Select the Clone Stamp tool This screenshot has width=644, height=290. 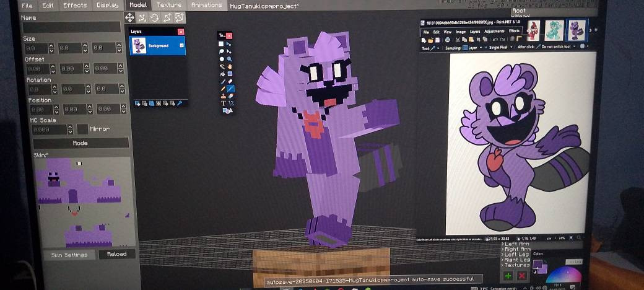click(222, 96)
